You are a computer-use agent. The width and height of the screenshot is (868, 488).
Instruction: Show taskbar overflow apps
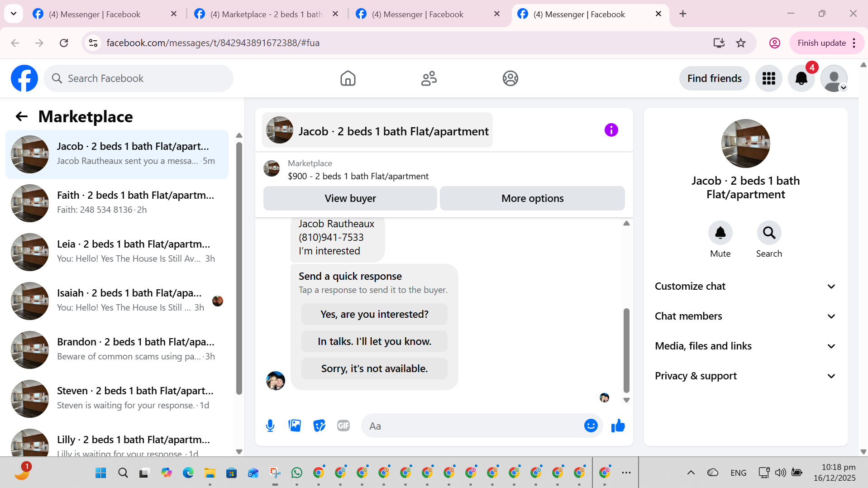(626, 473)
